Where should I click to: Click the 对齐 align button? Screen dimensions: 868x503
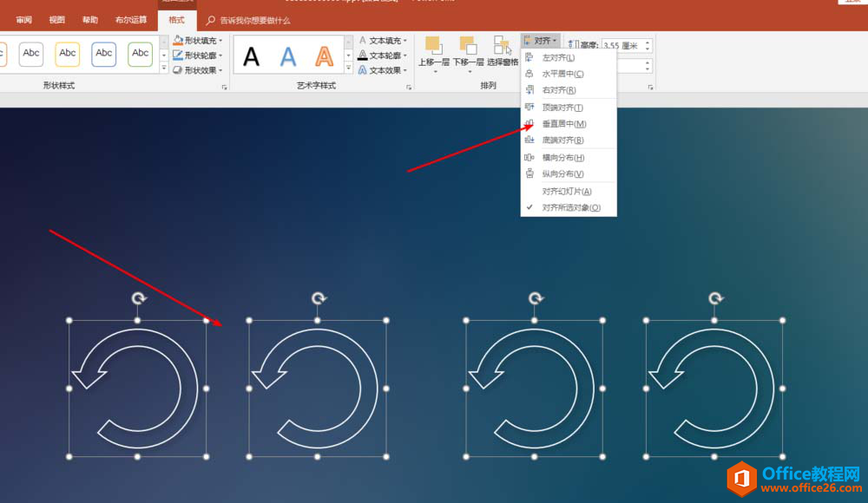pos(539,41)
